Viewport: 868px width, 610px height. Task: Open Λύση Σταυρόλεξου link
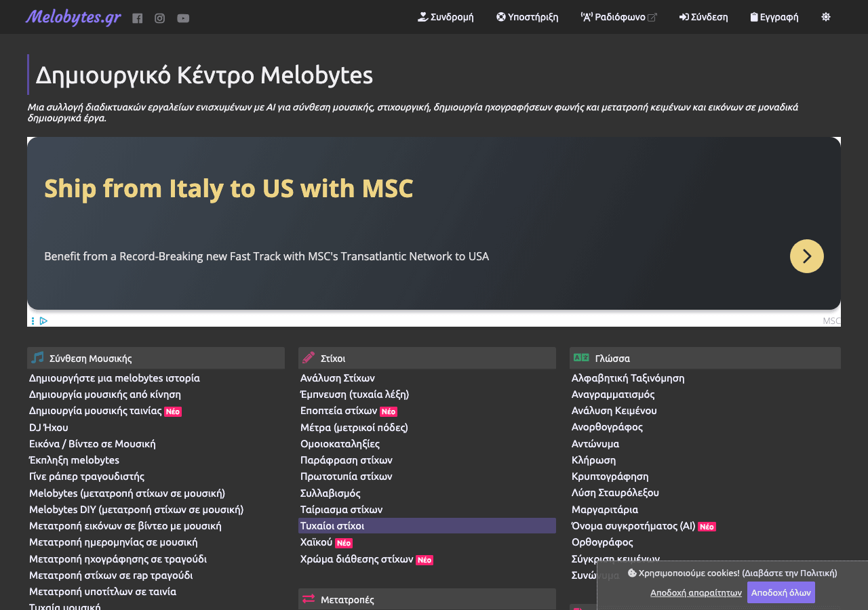click(x=615, y=493)
